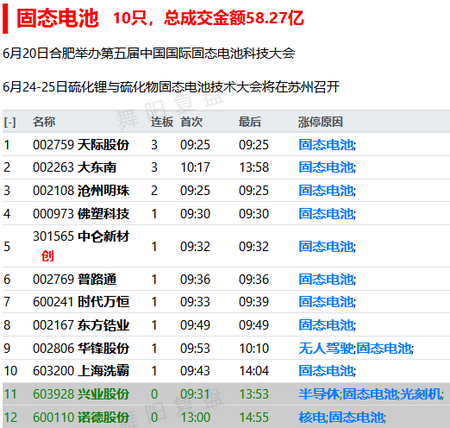This screenshot has height=428, width=450.
Task: Click the 涨停原因 column header
Action: coord(320,122)
